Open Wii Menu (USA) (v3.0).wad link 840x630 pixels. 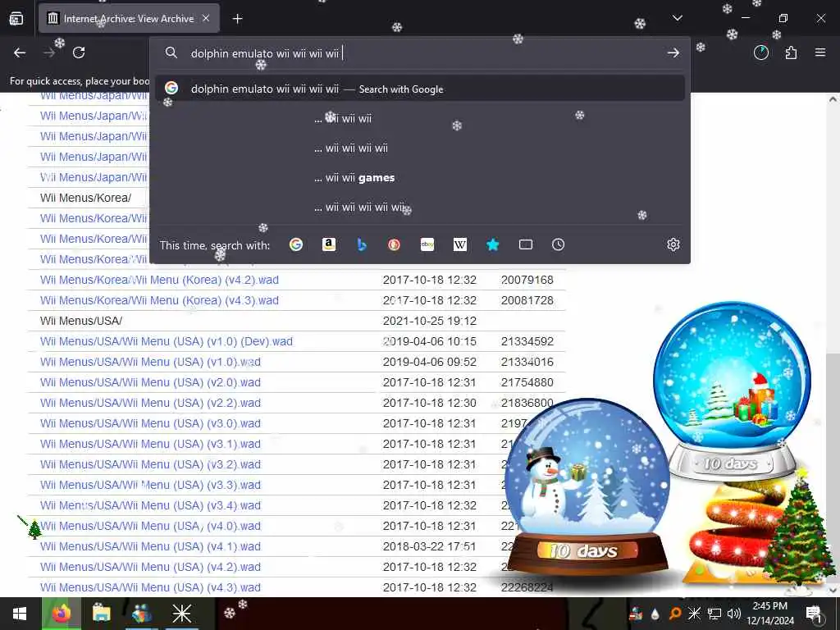150,424
